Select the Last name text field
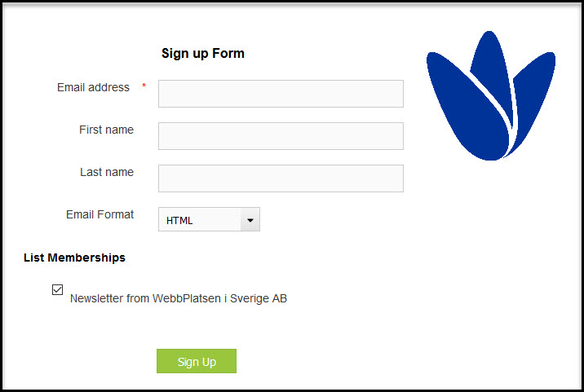The width and height of the screenshot is (584, 392). coord(281,178)
